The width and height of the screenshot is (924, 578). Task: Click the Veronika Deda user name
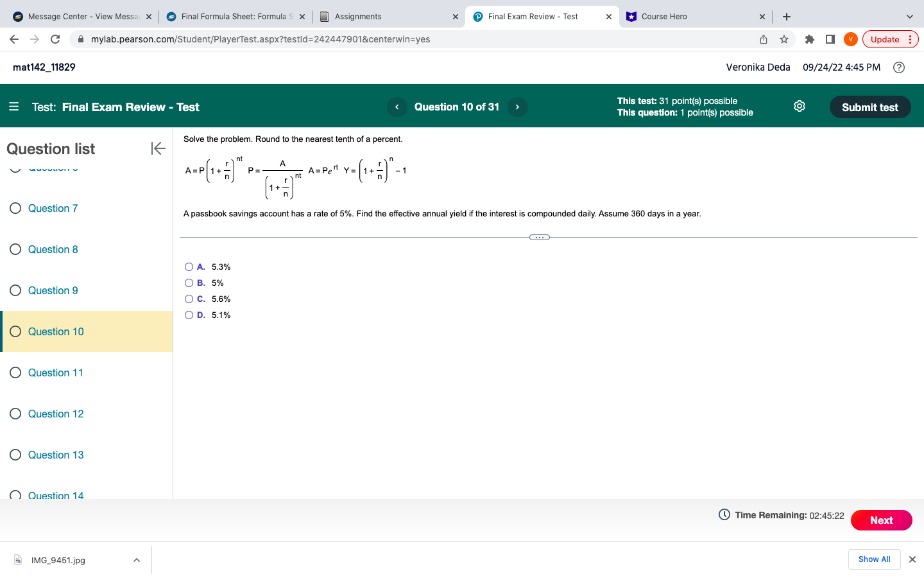758,67
